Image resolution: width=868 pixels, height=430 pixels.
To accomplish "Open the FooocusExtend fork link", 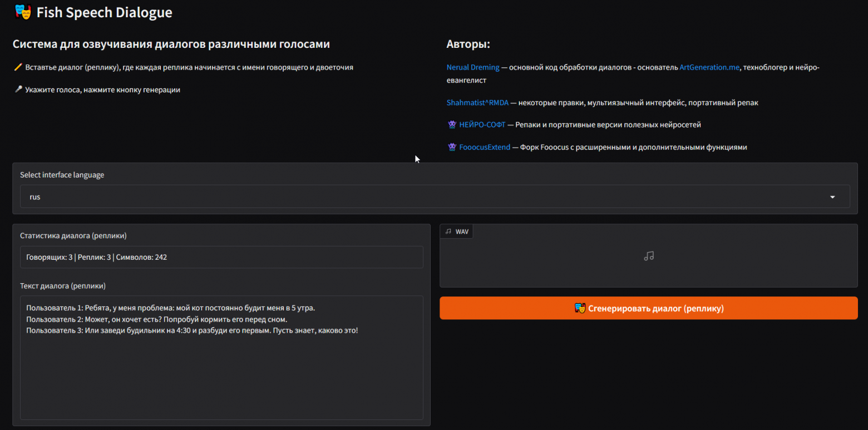I will pyautogui.click(x=484, y=147).
